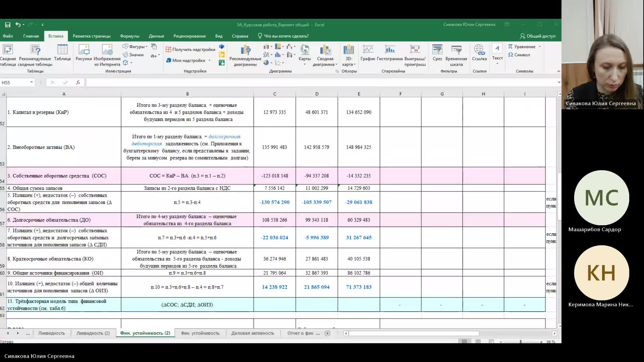Click the Значки icons button
This screenshot has width=644, height=362.
[133, 55]
